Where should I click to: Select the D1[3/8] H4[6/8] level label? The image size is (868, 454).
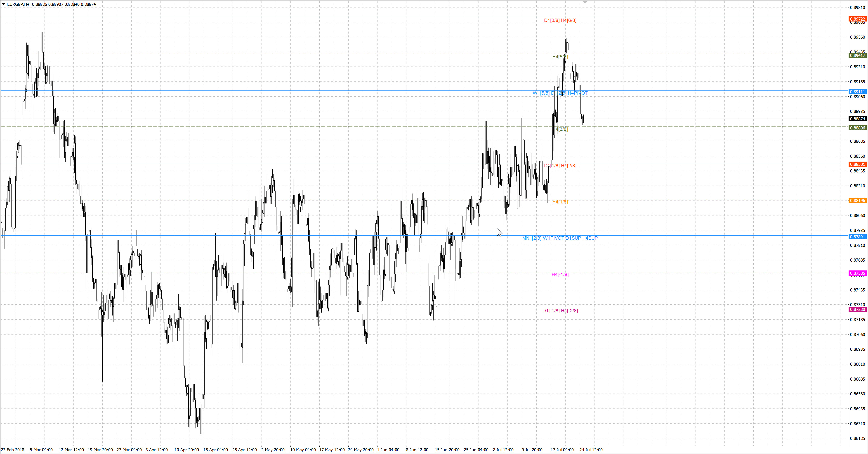(x=560, y=21)
